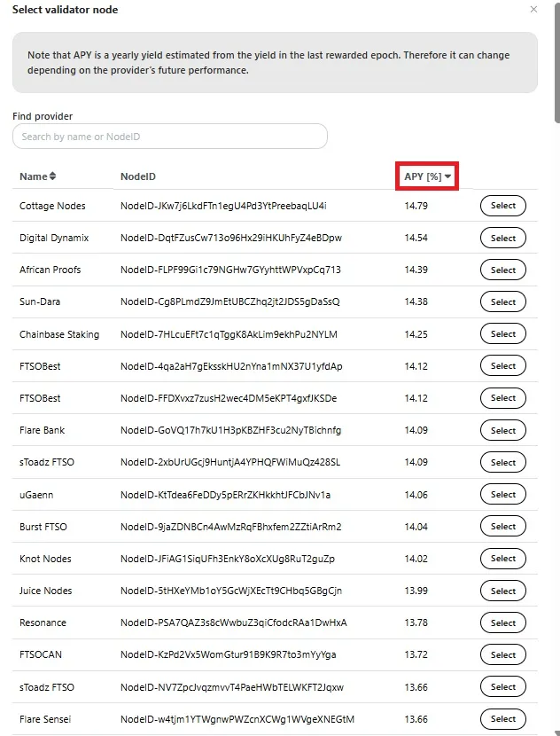The width and height of the screenshot is (560, 736).
Task: Sort by APY [%] column arrow
Action: pos(447,176)
